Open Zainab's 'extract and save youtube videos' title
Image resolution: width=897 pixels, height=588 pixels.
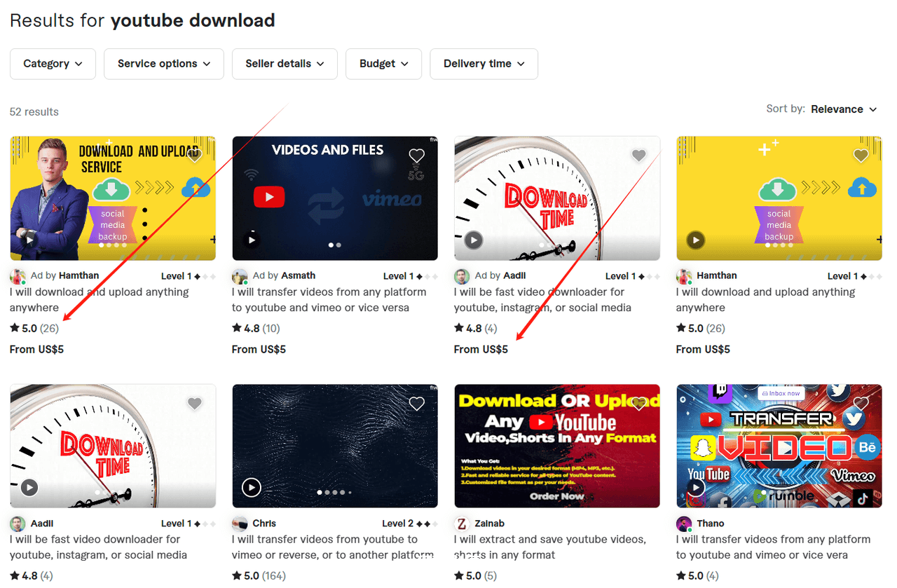point(550,547)
